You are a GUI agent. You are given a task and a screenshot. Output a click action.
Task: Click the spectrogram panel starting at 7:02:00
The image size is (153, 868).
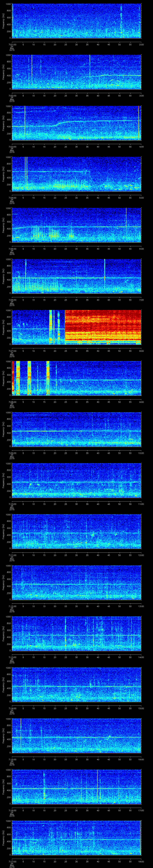[76, 72]
